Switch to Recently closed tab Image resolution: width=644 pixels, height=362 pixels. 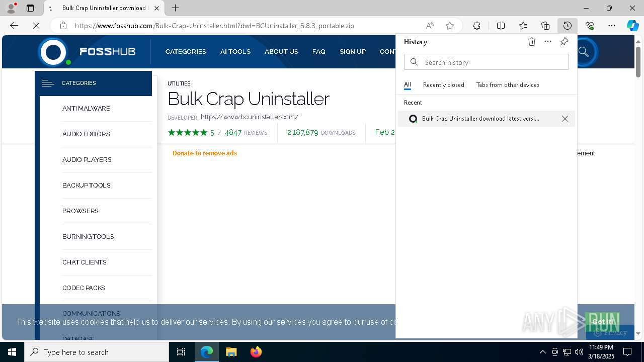pos(444,85)
